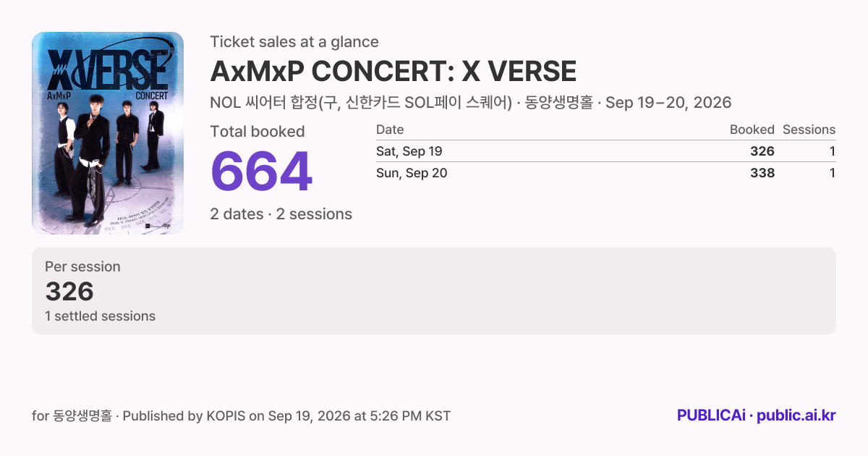Viewport: 868px width, 456px height.
Task: Click the Per session card
Action: coord(434,291)
